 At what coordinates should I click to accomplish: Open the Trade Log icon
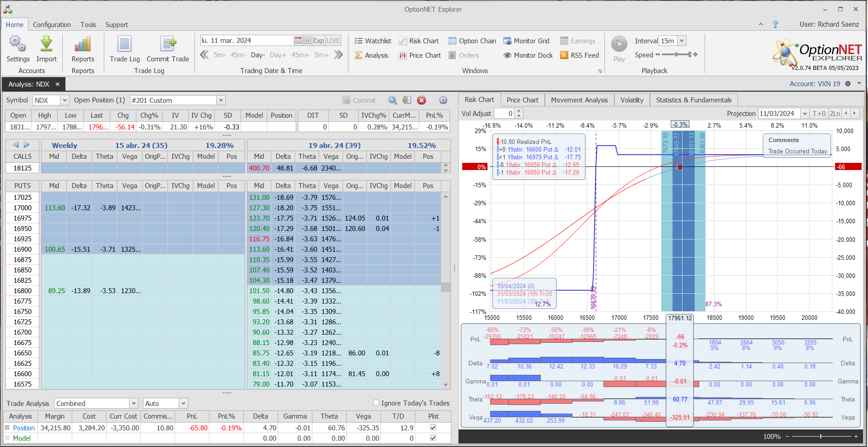tap(125, 45)
